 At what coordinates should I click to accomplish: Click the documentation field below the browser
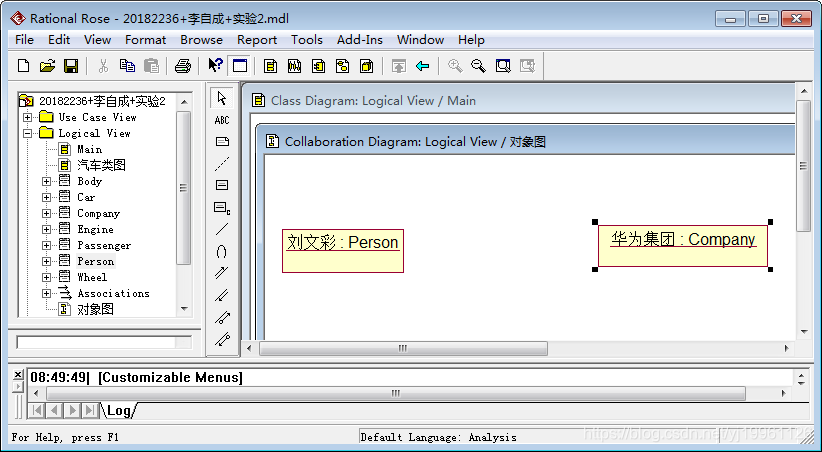click(104, 342)
